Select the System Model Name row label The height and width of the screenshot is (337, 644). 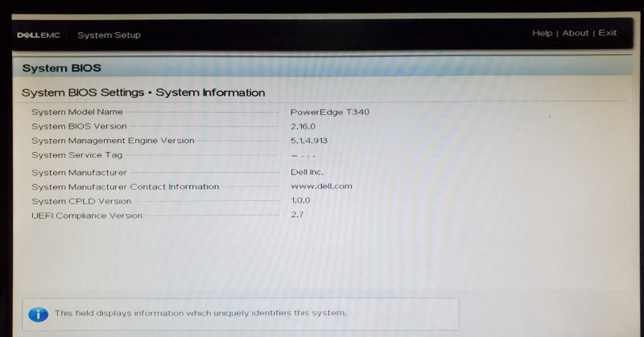[x=77, y=112]
